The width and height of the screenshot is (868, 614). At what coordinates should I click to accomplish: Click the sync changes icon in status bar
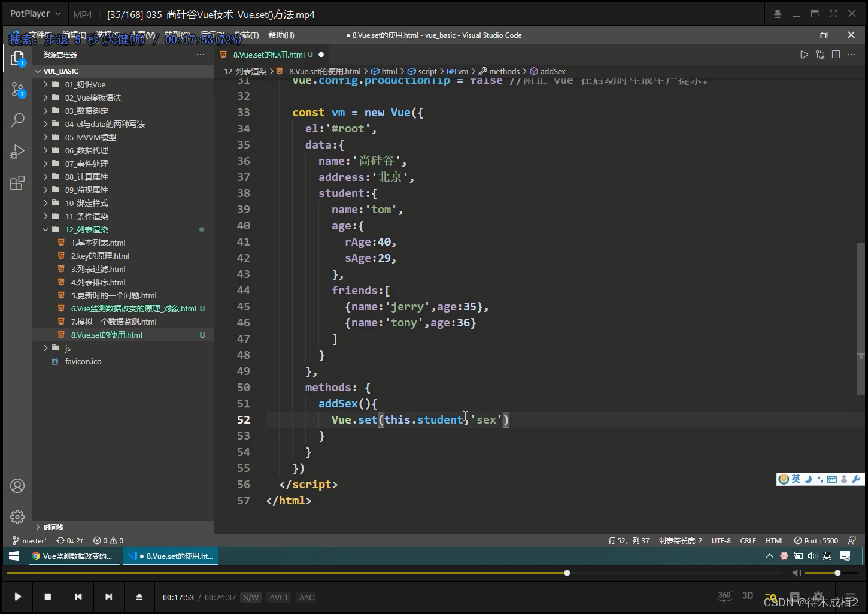click(x=70, y=540)
